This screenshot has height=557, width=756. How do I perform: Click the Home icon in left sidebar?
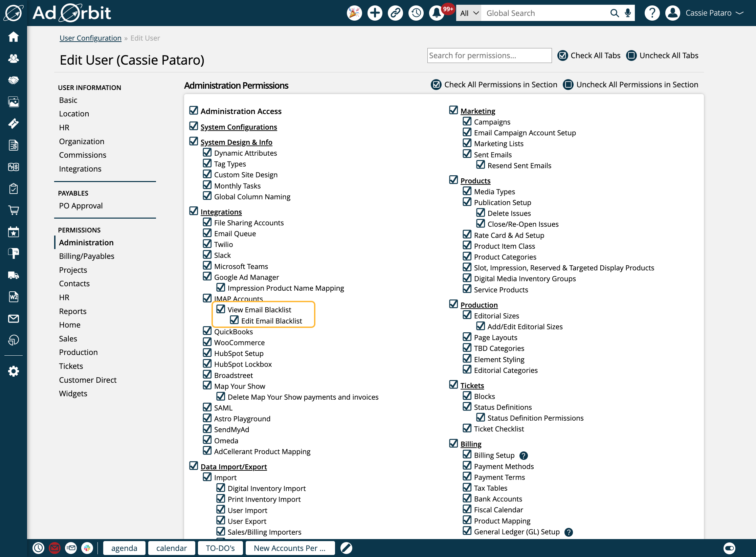point(14,37)
